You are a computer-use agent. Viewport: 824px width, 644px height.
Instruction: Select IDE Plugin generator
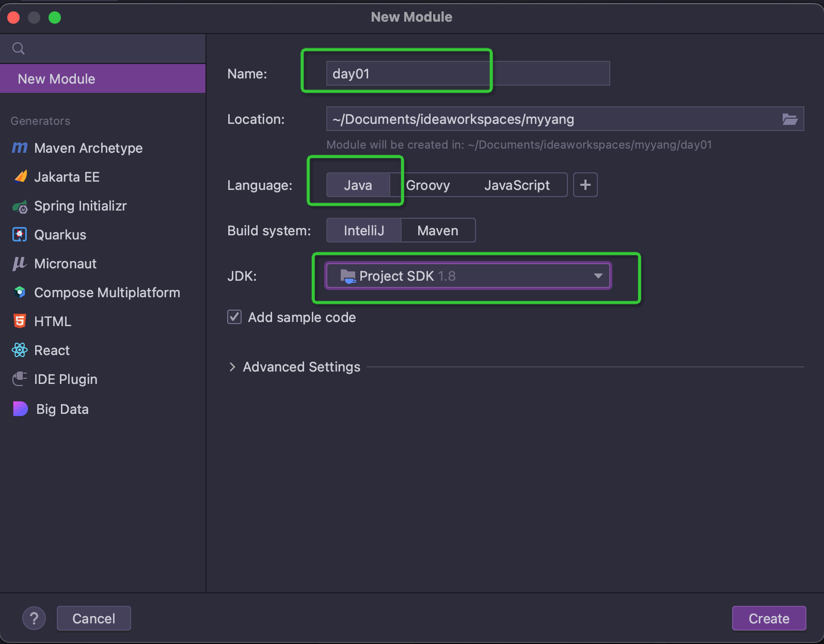click(103, 379)
